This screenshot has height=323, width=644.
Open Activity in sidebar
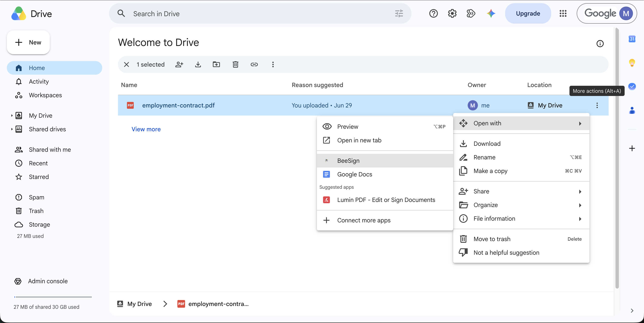pos(55,81)
